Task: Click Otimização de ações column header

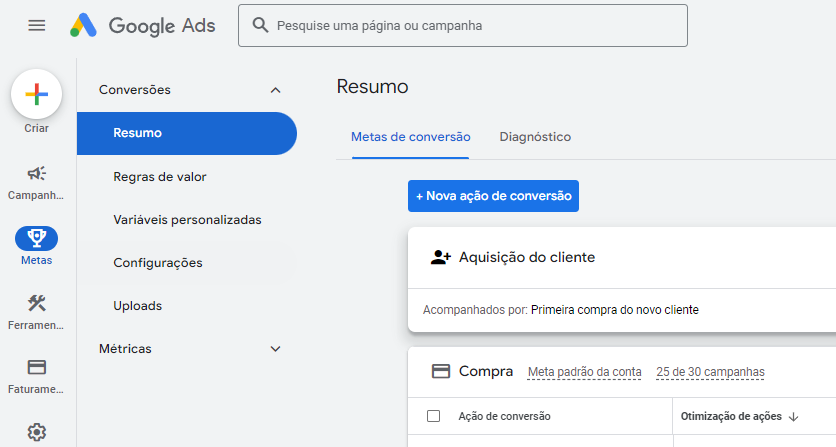Action: 731,416
